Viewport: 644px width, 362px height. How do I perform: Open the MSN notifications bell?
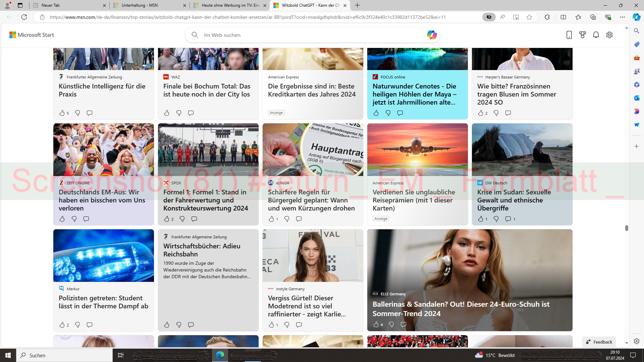(x=596, y=35)
